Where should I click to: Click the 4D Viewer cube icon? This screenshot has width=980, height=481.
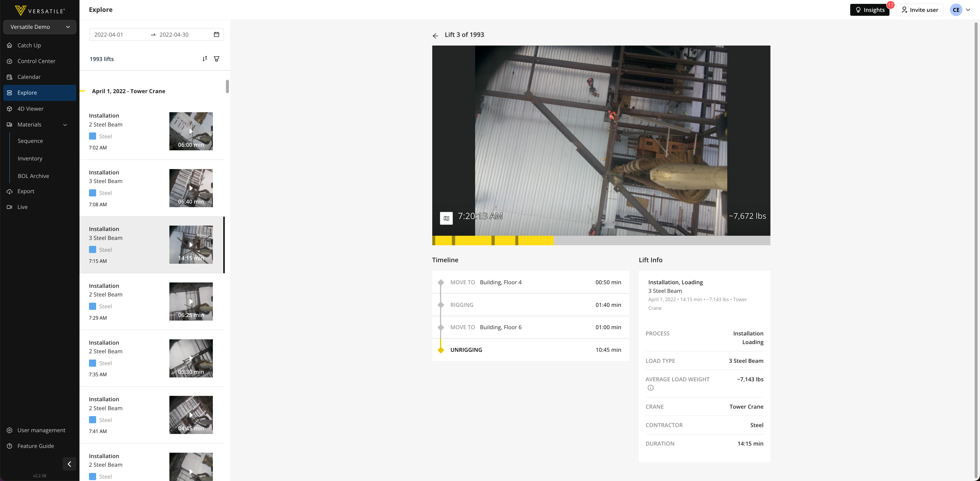pos(10,109)
